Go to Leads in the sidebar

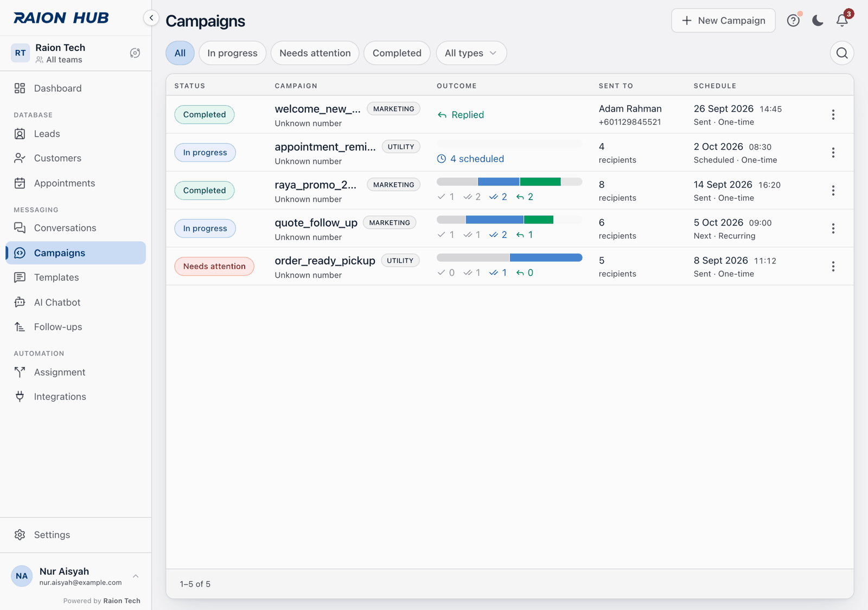[x=75, y=134]
